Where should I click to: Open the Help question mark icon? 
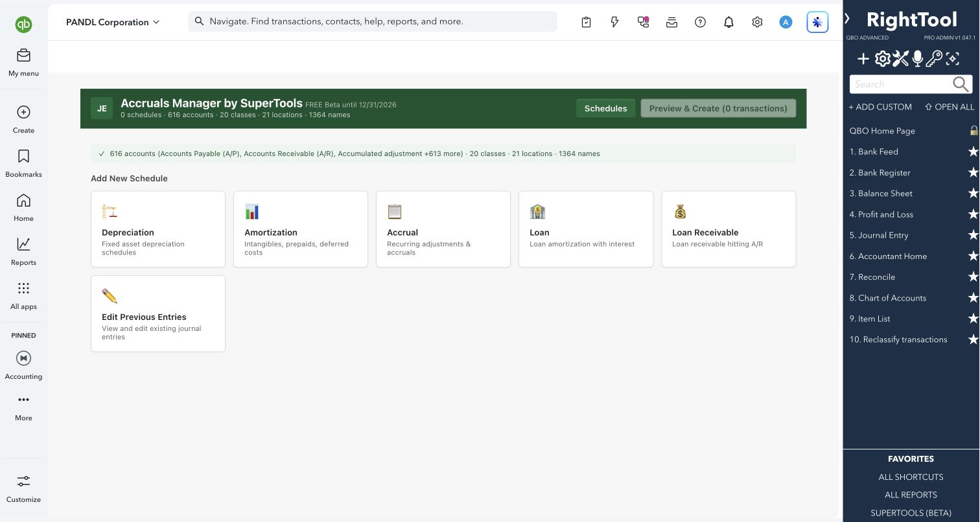pyautogui.click(x=700, y=22)
